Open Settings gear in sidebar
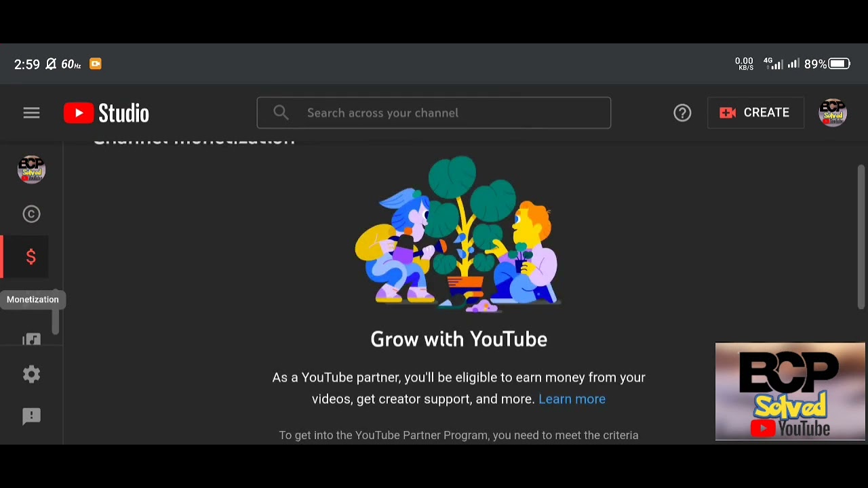The width and height of the screenshot is (868, 488). point(31,375)
